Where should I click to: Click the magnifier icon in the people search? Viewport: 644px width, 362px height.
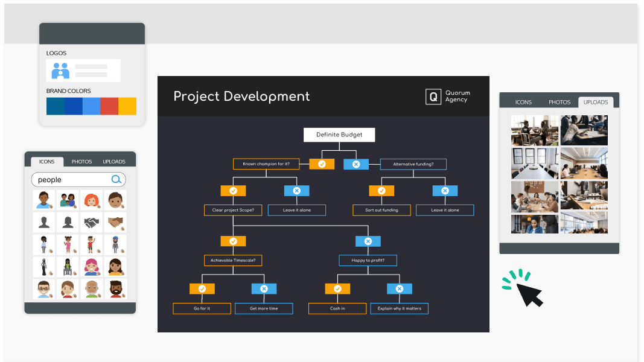116,179
